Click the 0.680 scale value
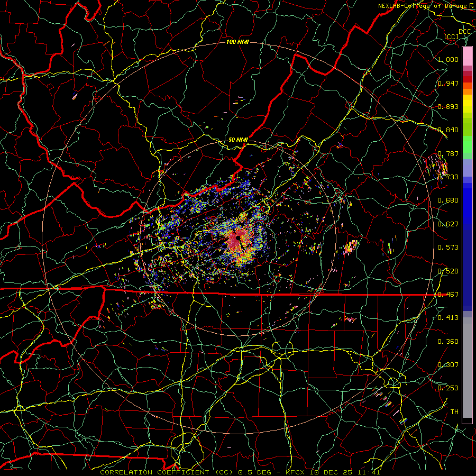 (448, 200)
